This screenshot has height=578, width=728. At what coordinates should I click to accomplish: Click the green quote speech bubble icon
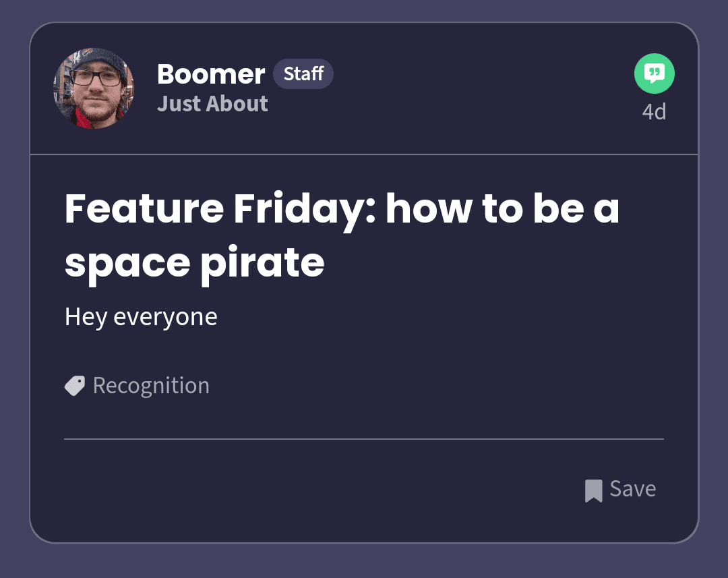pyautogui.click(x=654, y=74)
